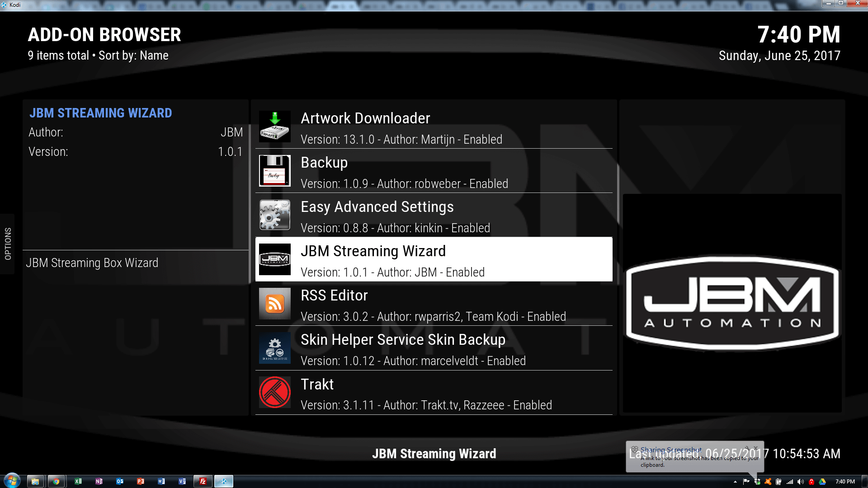Show hidden system tray icons arrow
The width and height of the screenshot is (868, 488).
(735, 482)
